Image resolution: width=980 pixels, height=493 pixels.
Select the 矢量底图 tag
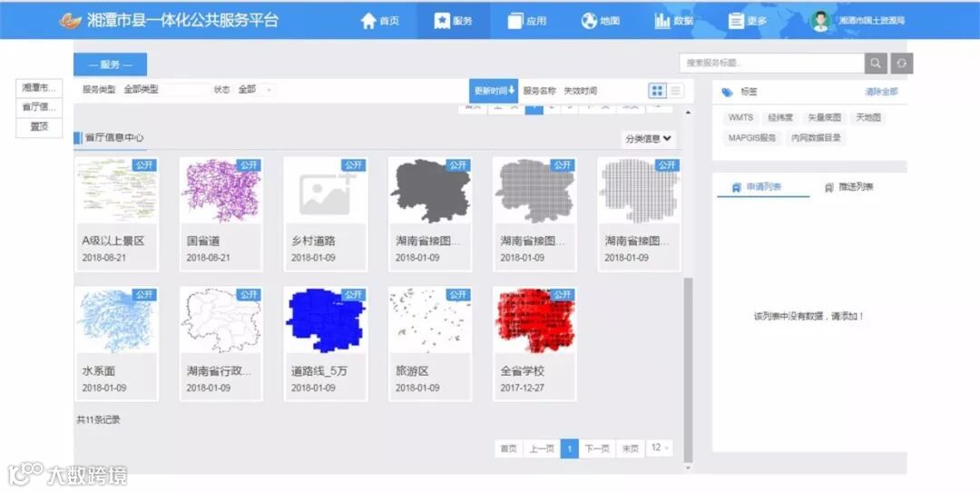point(824,118)
